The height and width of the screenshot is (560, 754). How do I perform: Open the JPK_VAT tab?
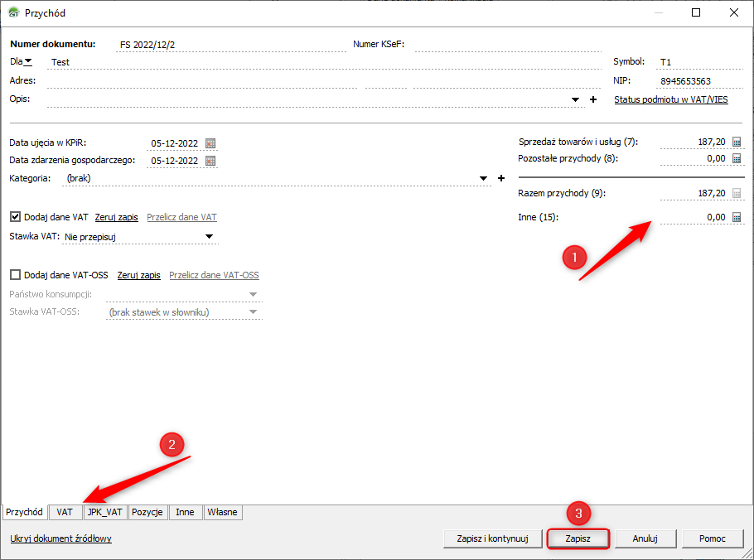point(105,512)
